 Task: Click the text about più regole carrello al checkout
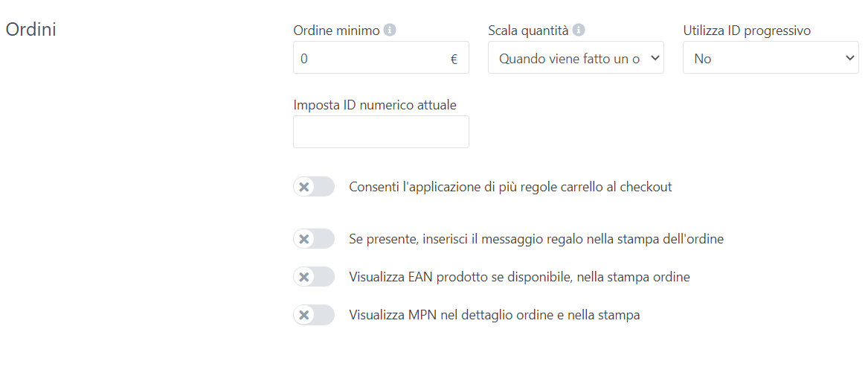[510, 187]
